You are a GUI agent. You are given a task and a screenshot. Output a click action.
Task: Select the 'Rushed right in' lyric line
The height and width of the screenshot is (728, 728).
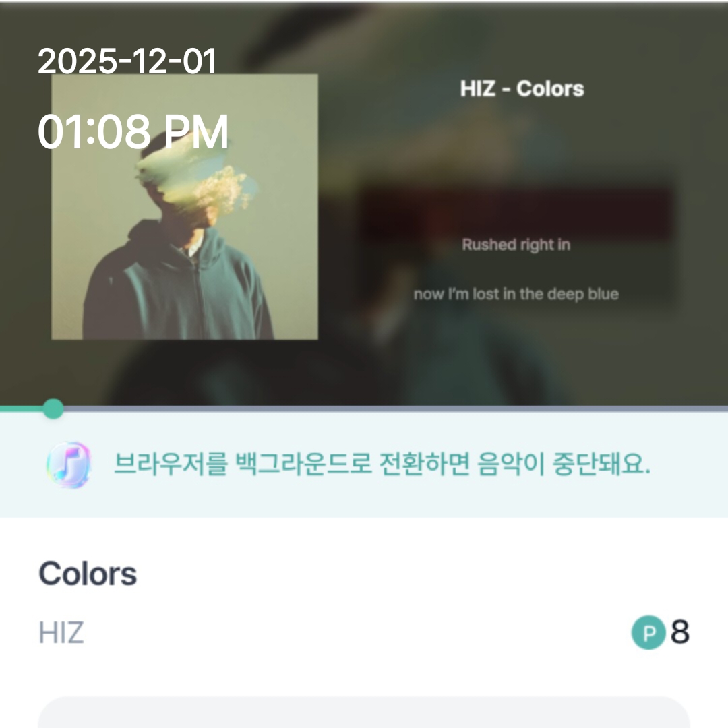(x=516, y=245)
